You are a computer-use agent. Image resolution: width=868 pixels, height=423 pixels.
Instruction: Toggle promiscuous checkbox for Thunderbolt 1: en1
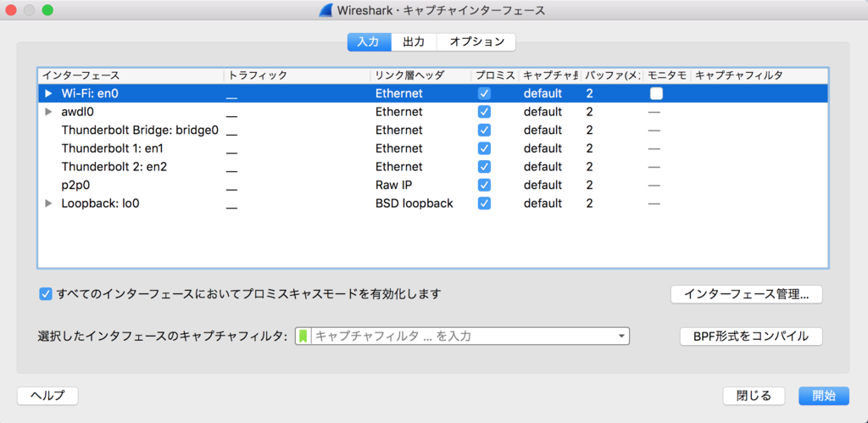coord(484,148)
